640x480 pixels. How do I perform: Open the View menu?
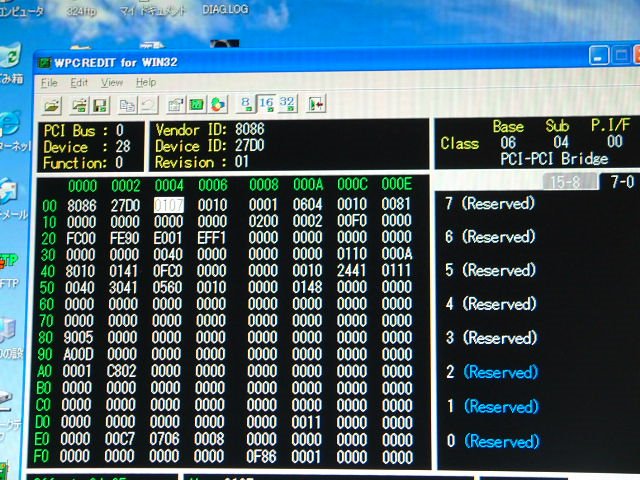pyautogui.click(x=112, y=82)
